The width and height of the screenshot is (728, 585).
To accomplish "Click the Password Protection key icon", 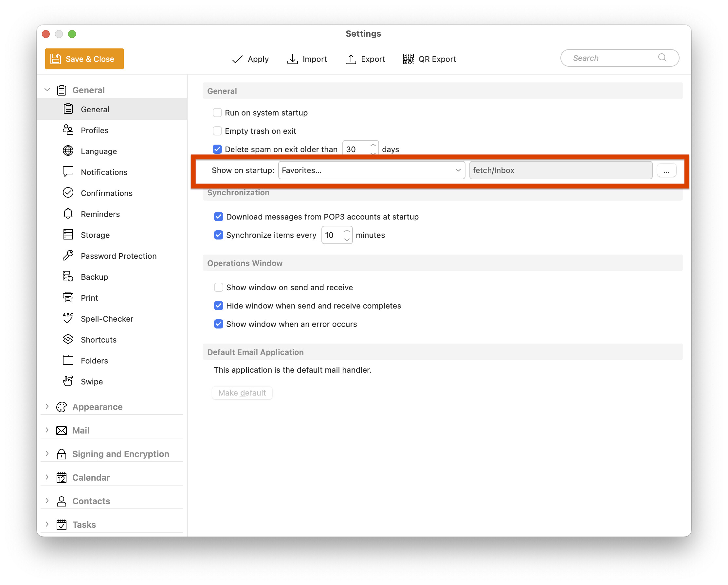I will click(x=68, y=256).
